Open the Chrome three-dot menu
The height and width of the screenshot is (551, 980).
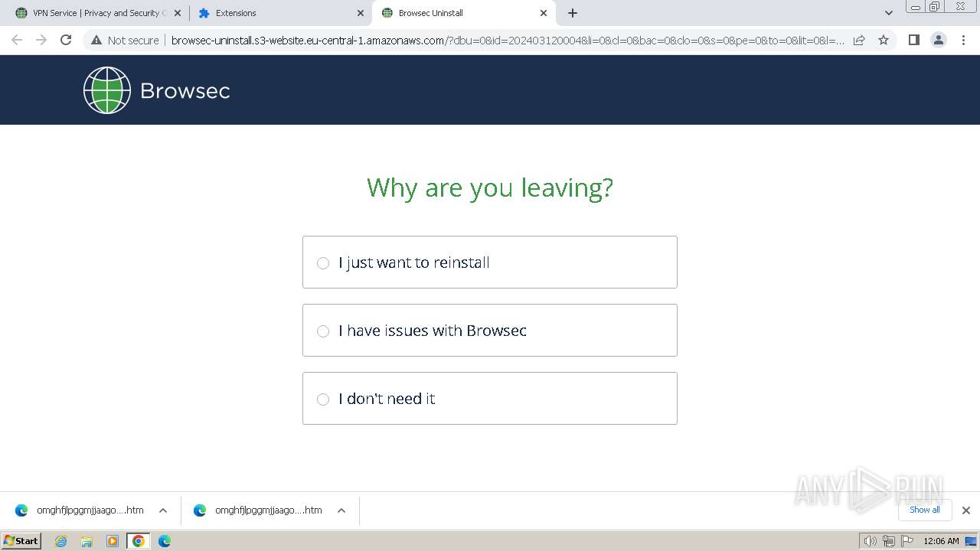(x=963, y=40)
